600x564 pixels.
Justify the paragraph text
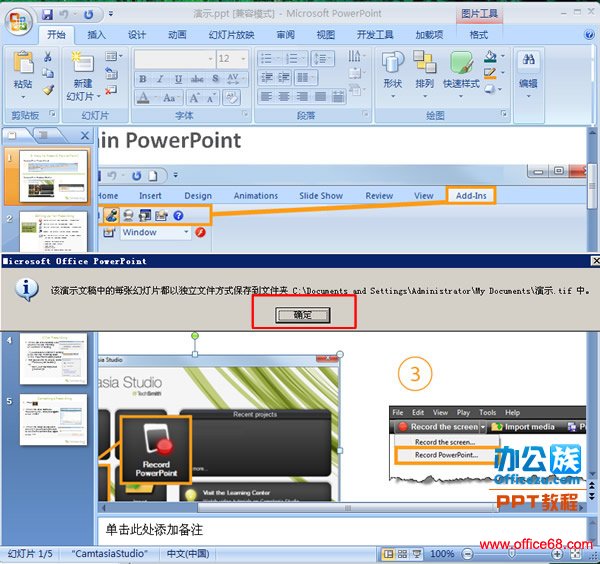click(320, 97)
